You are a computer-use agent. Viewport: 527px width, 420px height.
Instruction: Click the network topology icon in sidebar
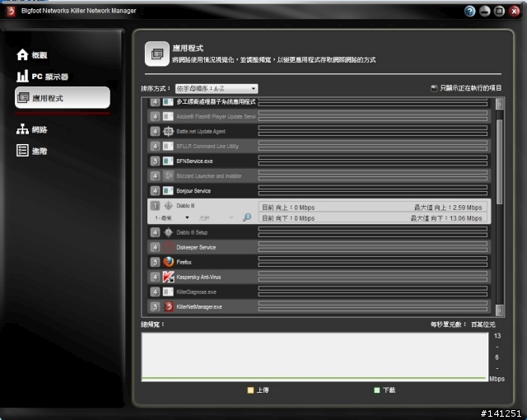click(x=22, y=129)
